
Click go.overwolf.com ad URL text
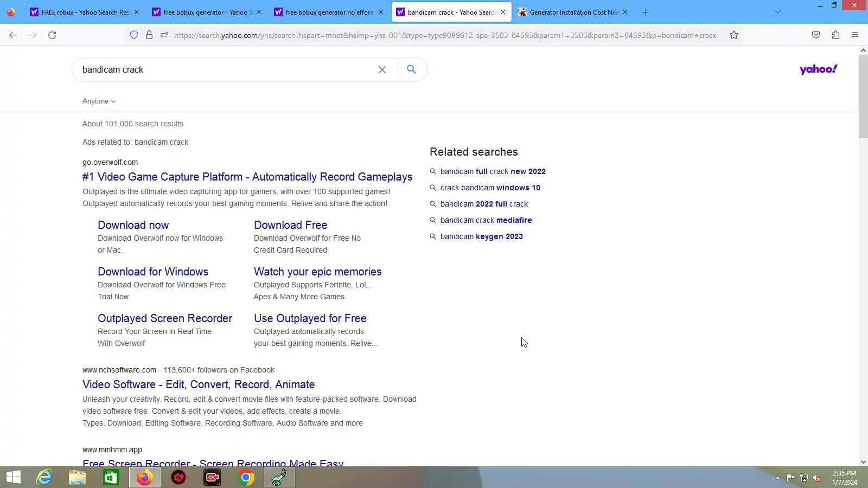tap(110, 162)
